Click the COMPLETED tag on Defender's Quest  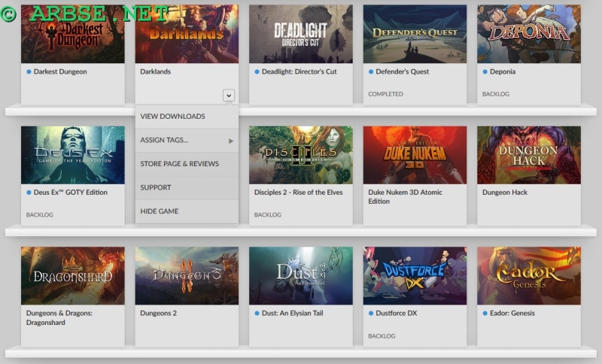click(x=385, y=94)
